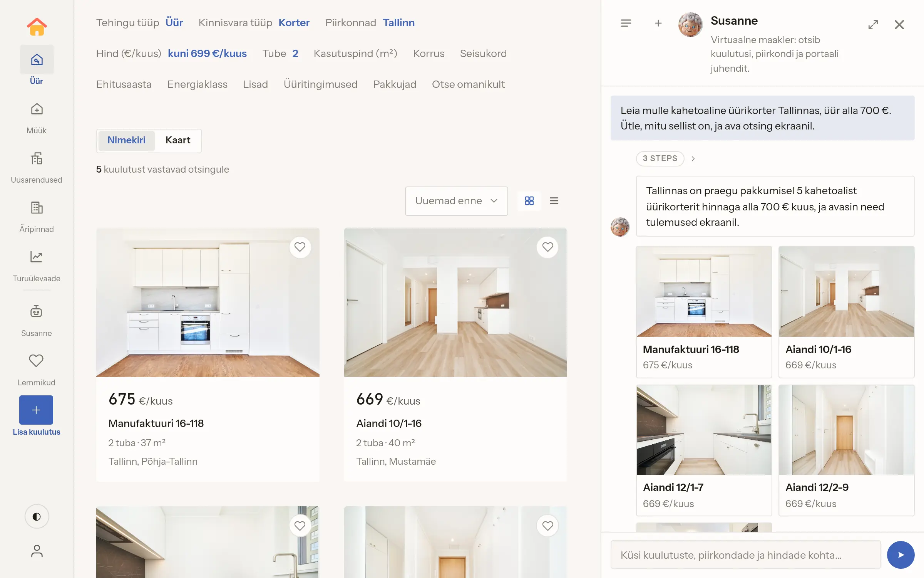The image size is (924, 578).
Task: Switch to list view layout icon
Action: (x=554, y=201)
